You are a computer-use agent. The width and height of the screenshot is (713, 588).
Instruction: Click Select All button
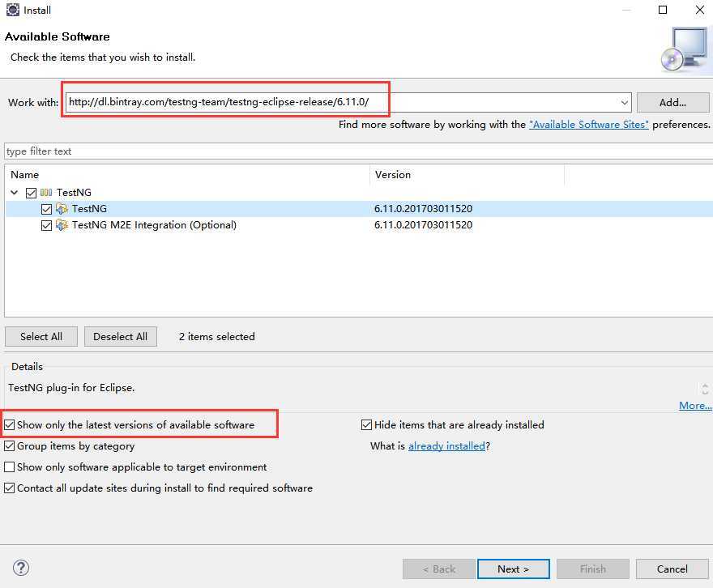pos(41,337)
